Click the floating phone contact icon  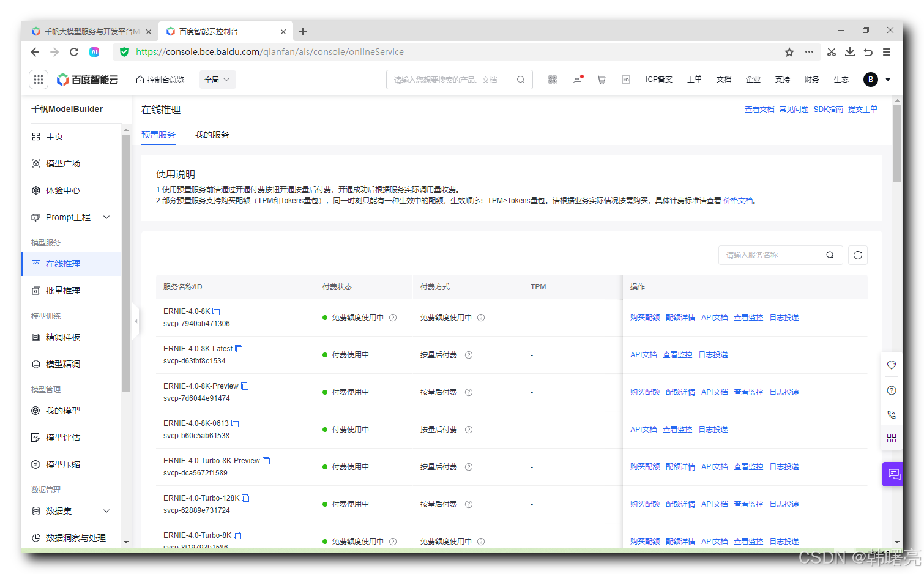tap(892, 414)
